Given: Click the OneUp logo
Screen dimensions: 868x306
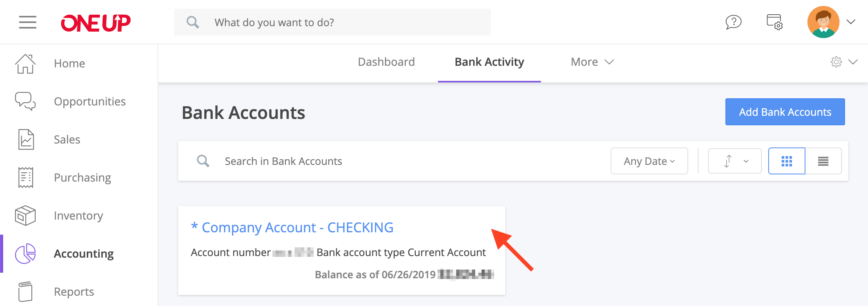Looking at the screenshot, I should point(95,23).
